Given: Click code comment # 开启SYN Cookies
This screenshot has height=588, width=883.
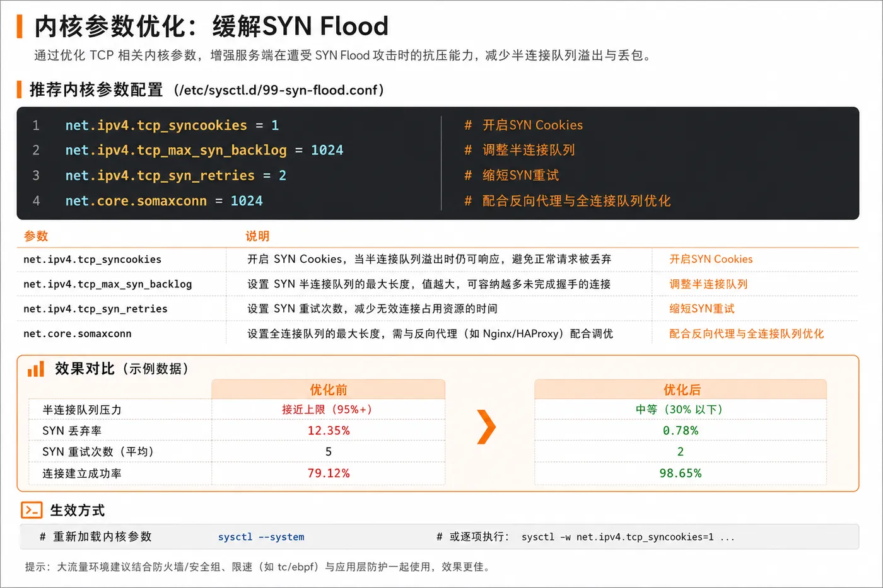Looking at the screenshot, I should tap(523, 125).
